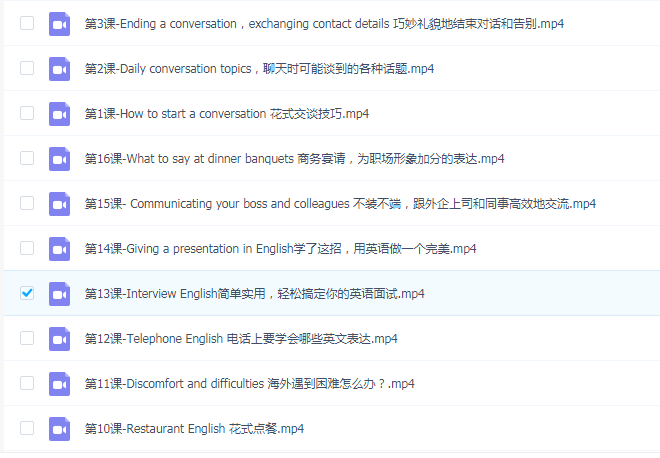
Task: Click the 第15课 Communicating your boss filename
Action: point(340,204)
